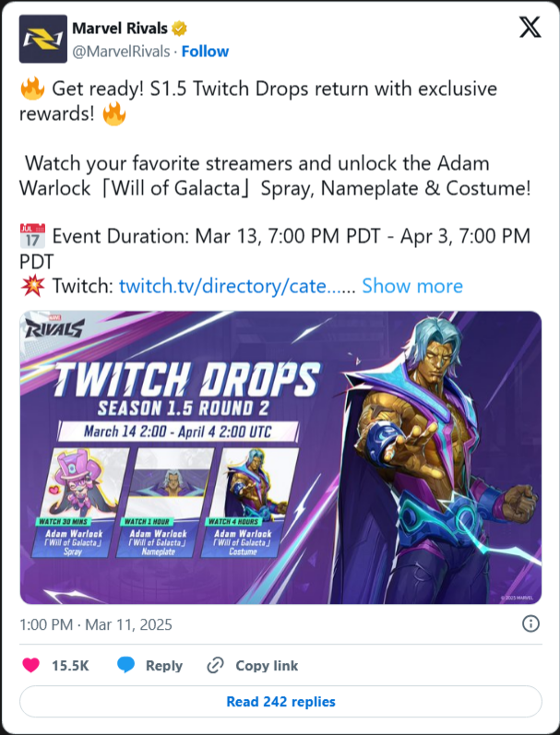The height and width of the screenshot is (735, 560).
Task: Click Copy link text
Action: tap(267, 666)
